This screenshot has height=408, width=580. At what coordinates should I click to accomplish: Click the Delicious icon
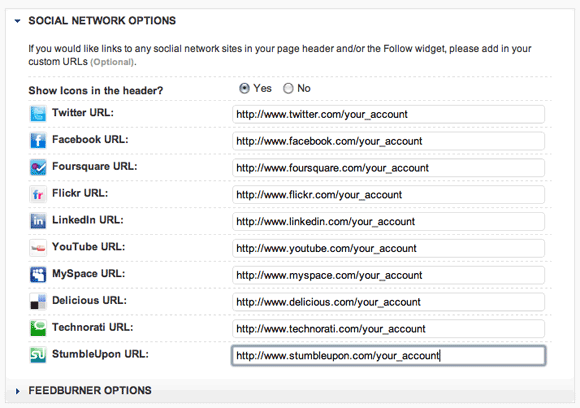pyautogui.click(x=38, y=301)
